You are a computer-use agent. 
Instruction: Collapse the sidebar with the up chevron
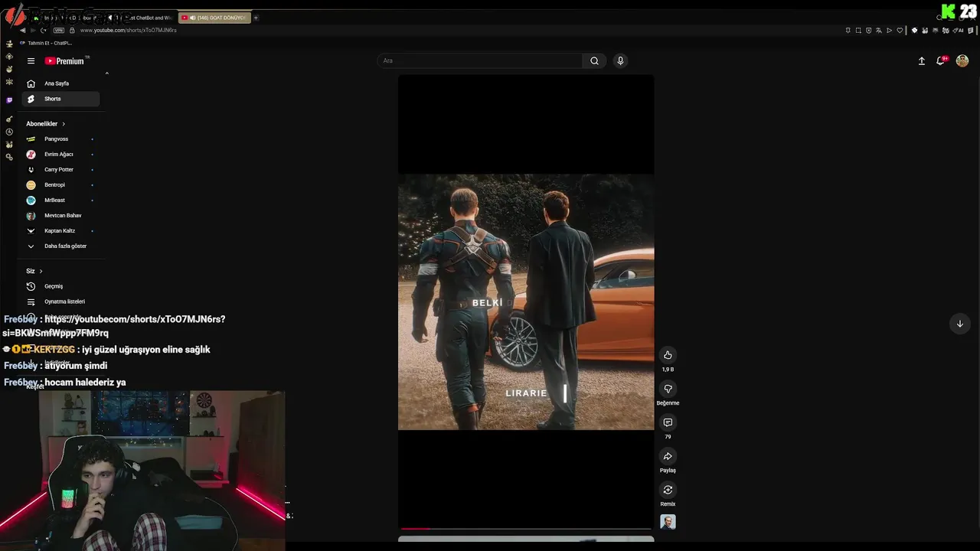pos(106,73)
